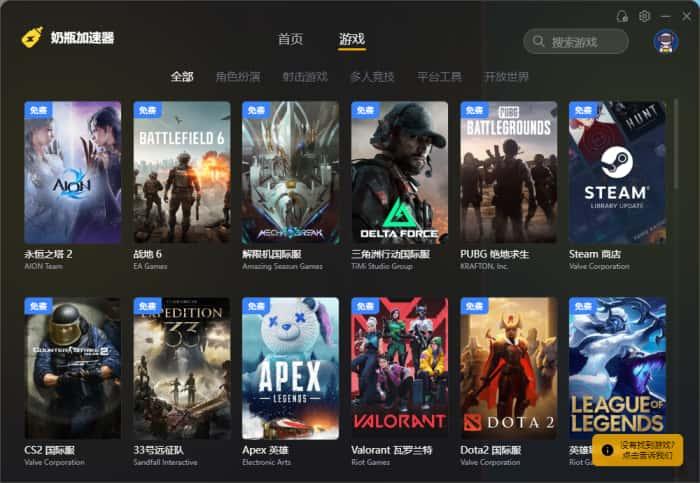700x483 pixels.
Task: Open the Valorant 瓦罗兰特 game cover
Action: coord(400,368)
